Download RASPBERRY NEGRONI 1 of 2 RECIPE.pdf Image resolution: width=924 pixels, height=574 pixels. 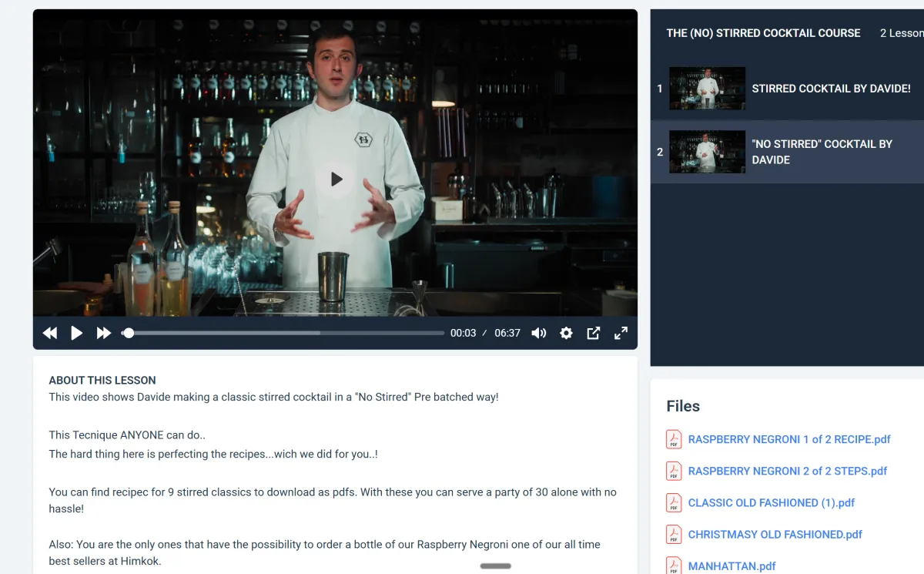click(x=789, y=439)
